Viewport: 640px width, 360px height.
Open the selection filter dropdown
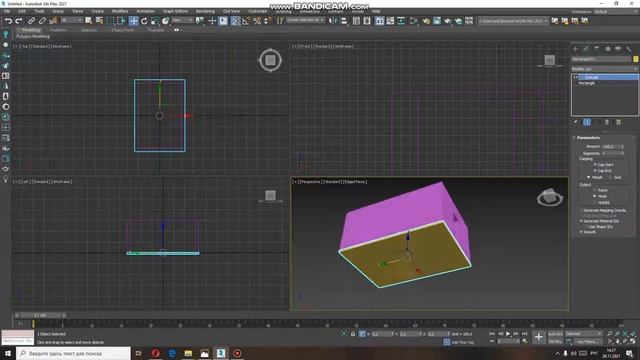[71, 20]
